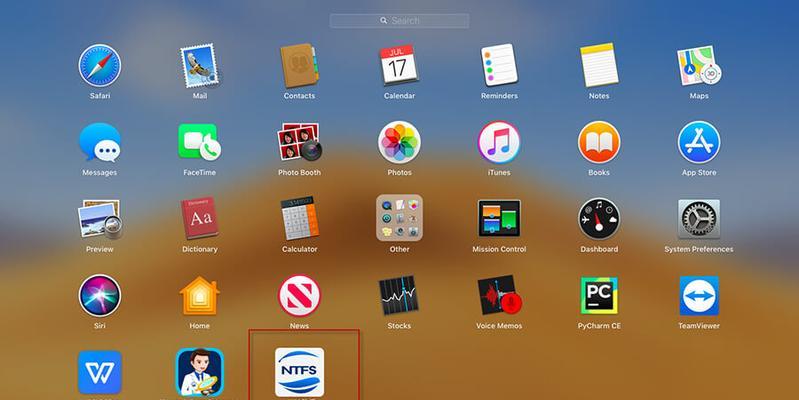The width and height of the screenshot is (799, 400).
Task: Launch the Preview app
Action: tap(100, 219)
